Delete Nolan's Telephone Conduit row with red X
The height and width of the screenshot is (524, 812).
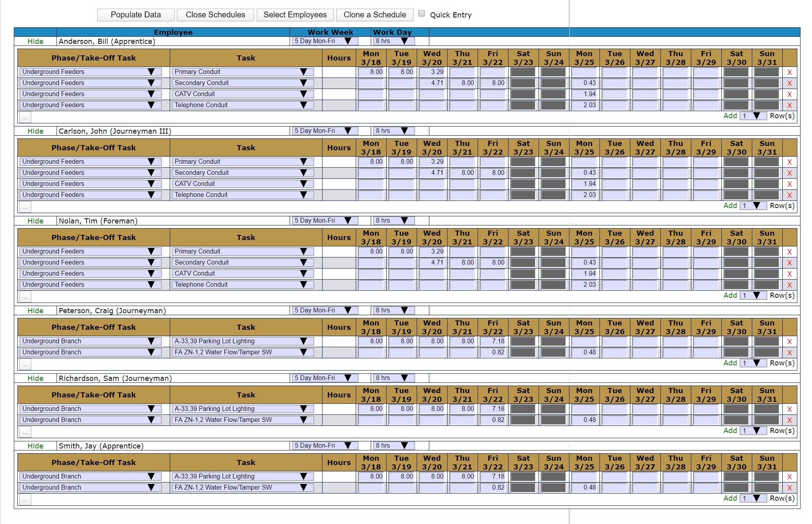(789, 285)
